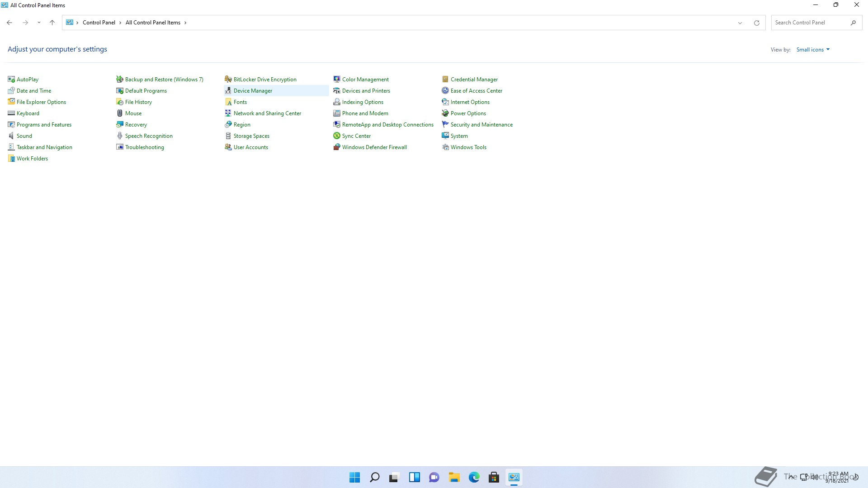Open Widgets on the taskbar
The height and width of the screenshot is (488, 868).
pos(414,477)
